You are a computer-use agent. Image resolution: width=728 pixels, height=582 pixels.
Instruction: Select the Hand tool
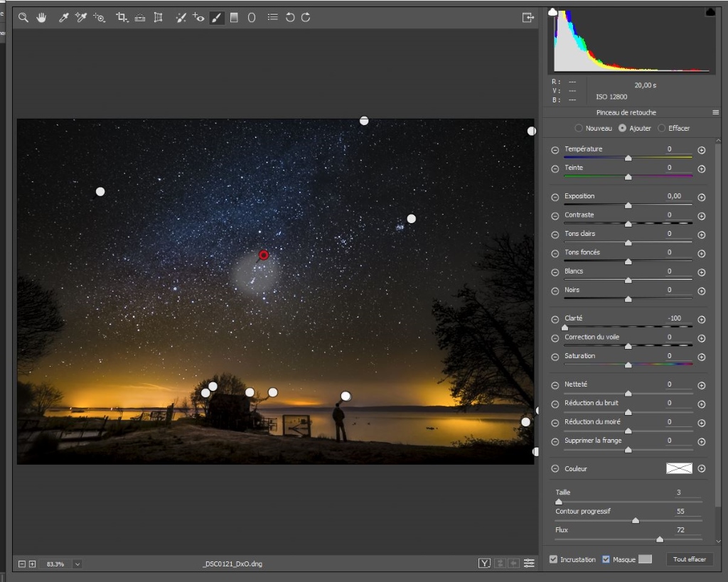click(x=41, y=18)
